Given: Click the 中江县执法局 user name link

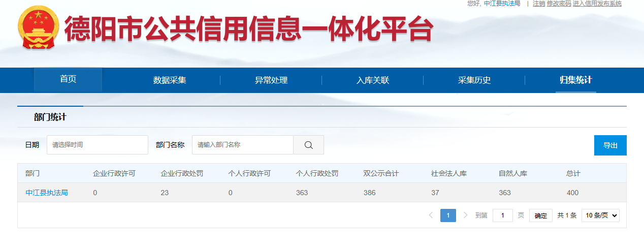Looking at the screenshot, I should pyautogui.click(x=502, y=4).
